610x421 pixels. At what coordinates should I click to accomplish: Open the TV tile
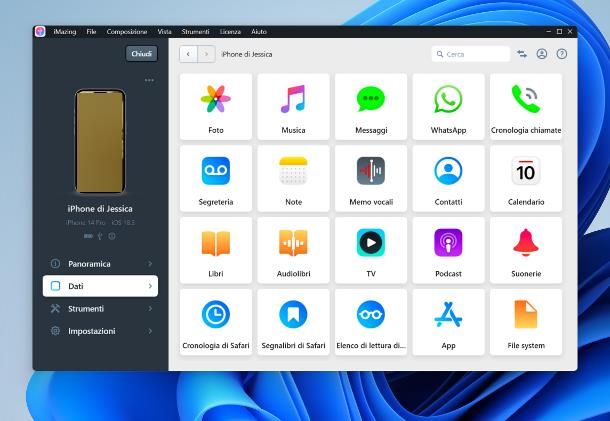(x=371, y=250)
